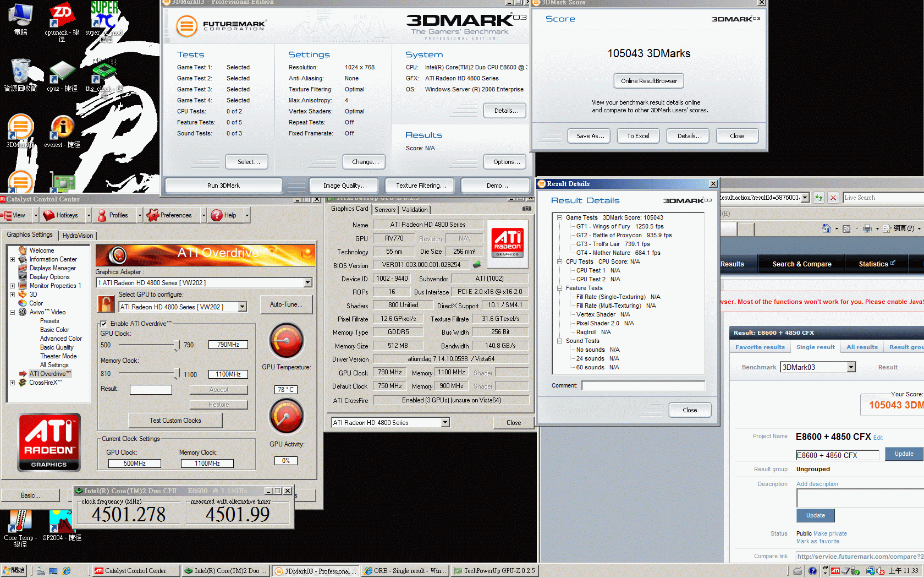Switch to the Sensors tab in GPU-Z
924x578 pixels.
coord(385,210)
